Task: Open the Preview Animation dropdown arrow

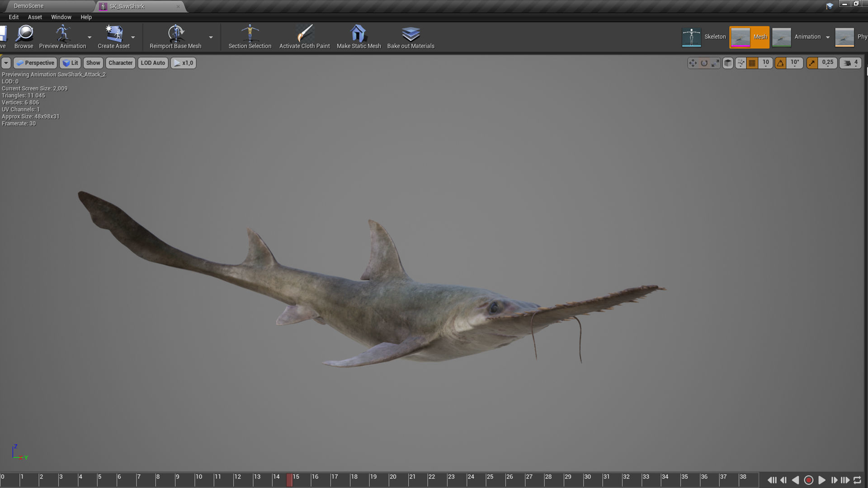Action: point(90,38)
